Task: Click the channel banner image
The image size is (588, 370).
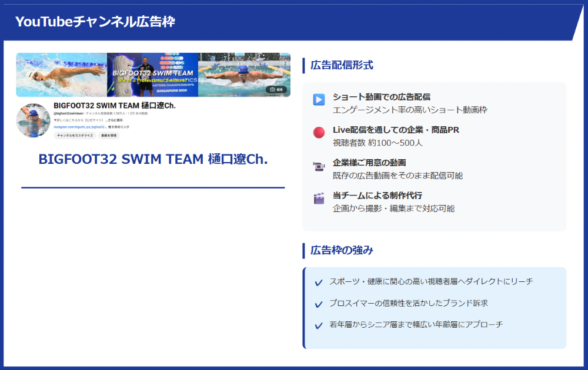Action: coord(153,75)
